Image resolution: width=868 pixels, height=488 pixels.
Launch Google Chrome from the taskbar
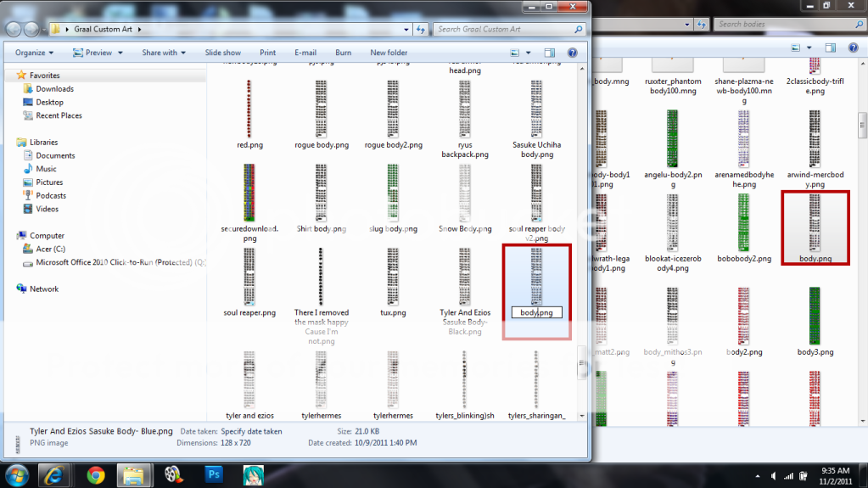(95, 474)
